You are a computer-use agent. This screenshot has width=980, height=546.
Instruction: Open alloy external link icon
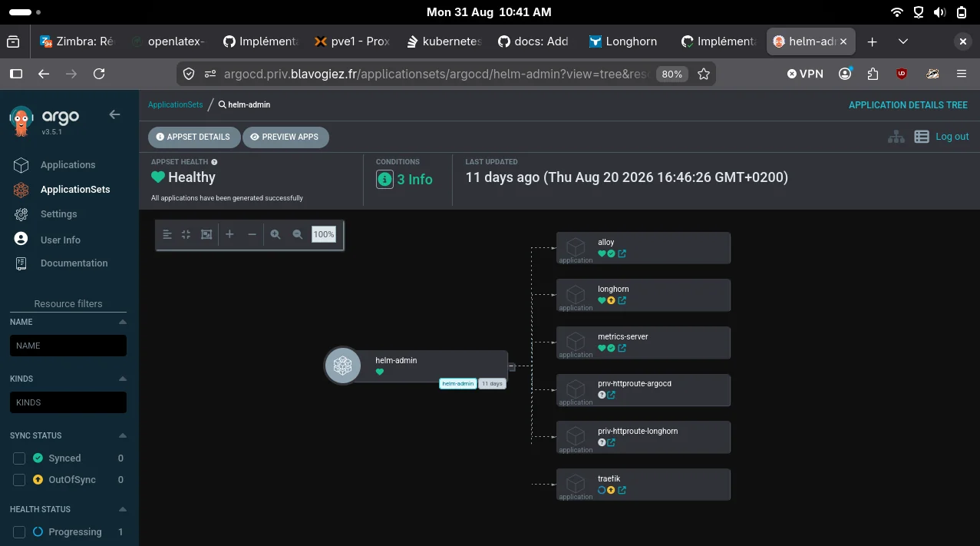[622, 254]
